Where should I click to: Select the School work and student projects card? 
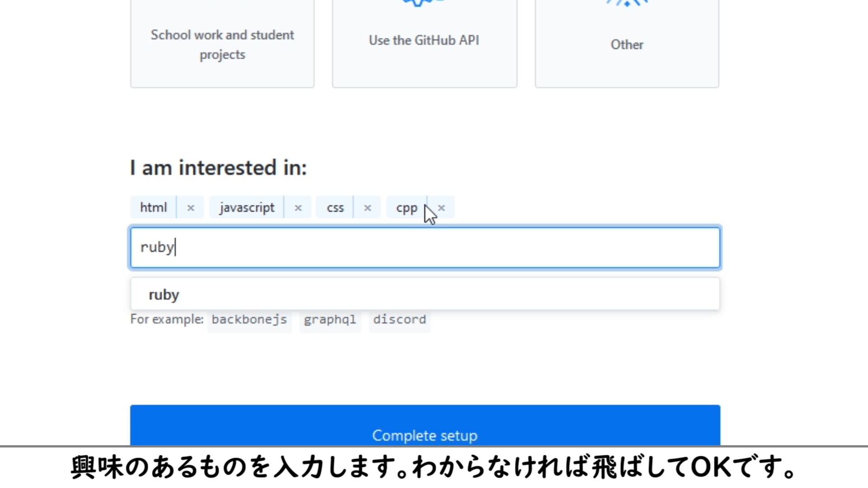coord(222,44)
